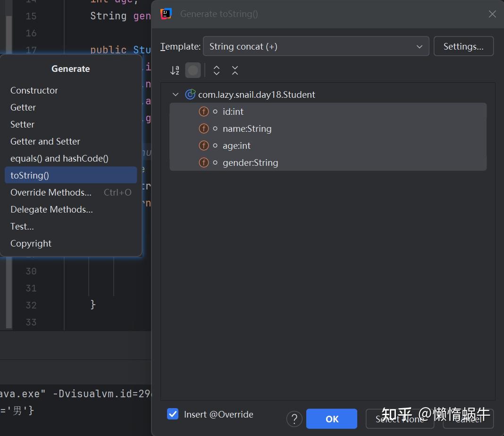The width and height of the screenshot is (504, 436).
Task: Choose Getter from the Generate menu
Action: [x=71, y=107]
